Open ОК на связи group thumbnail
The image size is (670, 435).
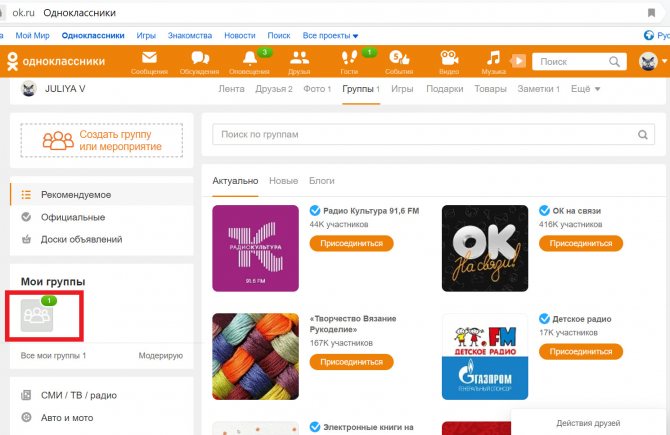(485, 248)
